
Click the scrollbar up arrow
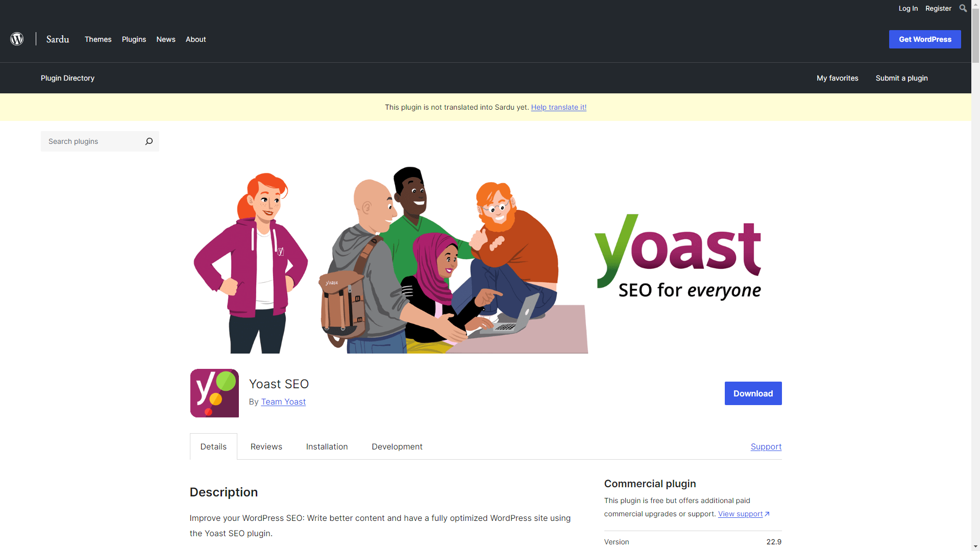(x=975, y=4)
